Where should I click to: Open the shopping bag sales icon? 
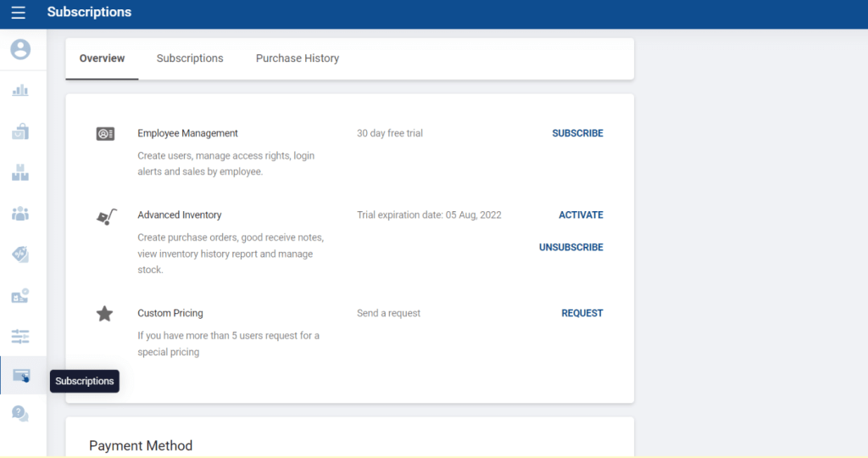pyautogui.click(x=20, y=131)
